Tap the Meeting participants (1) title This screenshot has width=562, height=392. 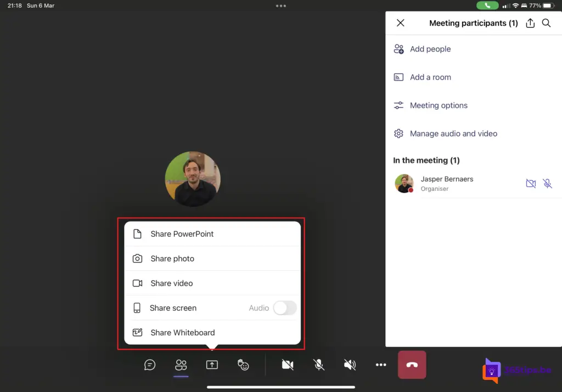click(x=474, y=23)
